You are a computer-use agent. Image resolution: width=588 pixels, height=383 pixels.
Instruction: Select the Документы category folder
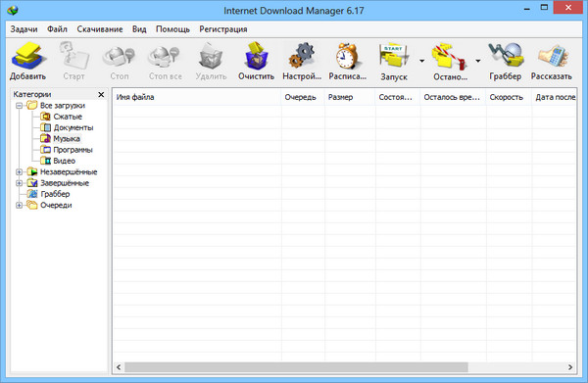pyautogui.click(x=67, y=127)
